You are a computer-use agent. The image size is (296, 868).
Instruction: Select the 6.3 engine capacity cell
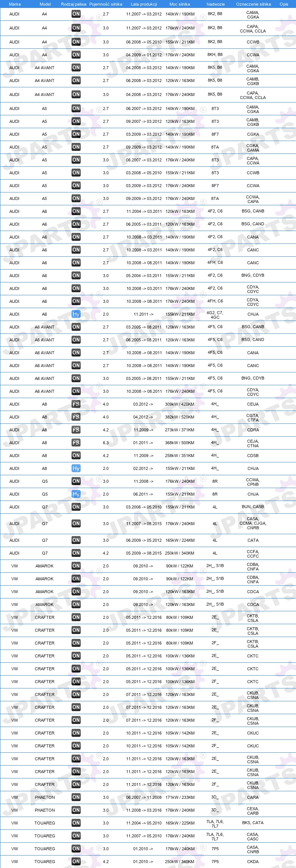pyautogui.click(x=106, y=443)
